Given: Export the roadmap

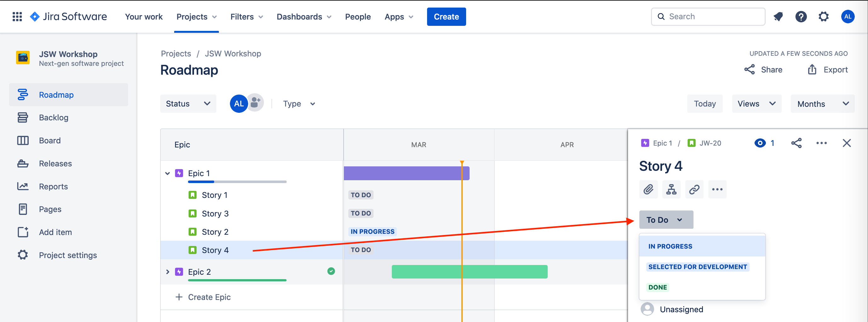Looking at the screenshot, I should 827,69.
